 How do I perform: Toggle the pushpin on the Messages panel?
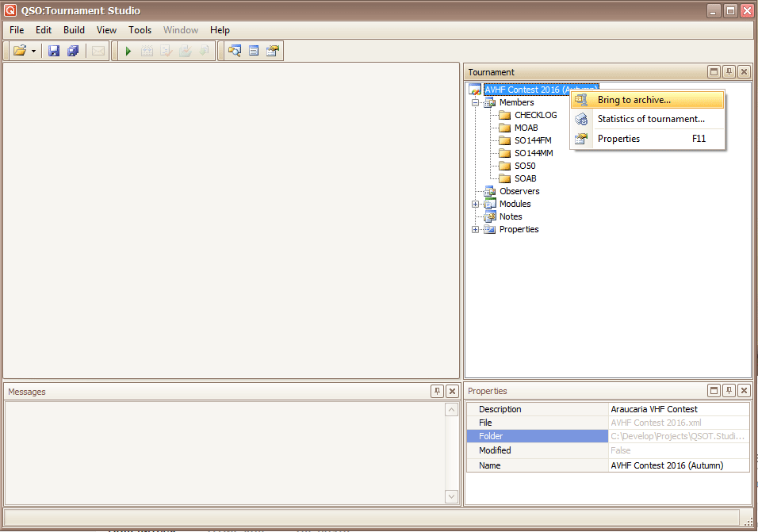point(437,391)
